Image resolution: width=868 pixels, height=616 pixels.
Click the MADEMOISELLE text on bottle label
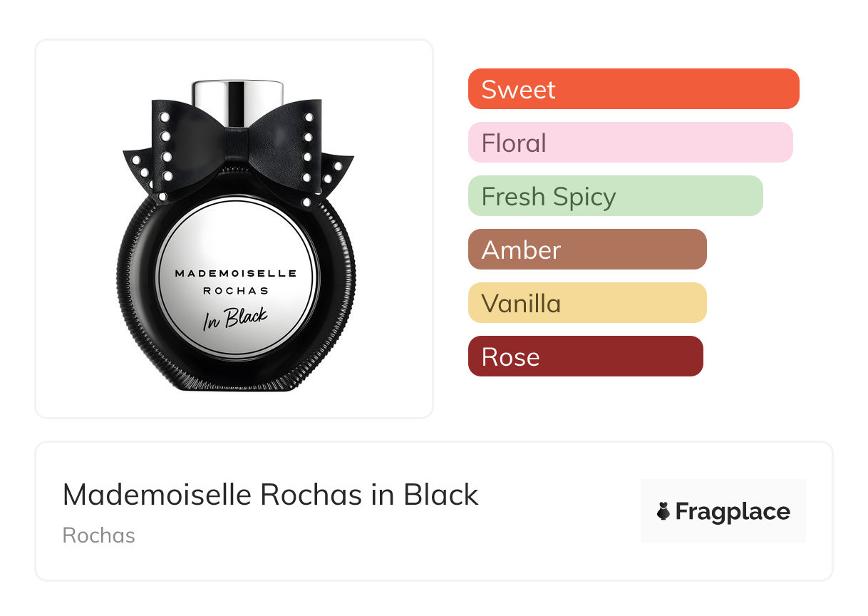click(235, 273)
